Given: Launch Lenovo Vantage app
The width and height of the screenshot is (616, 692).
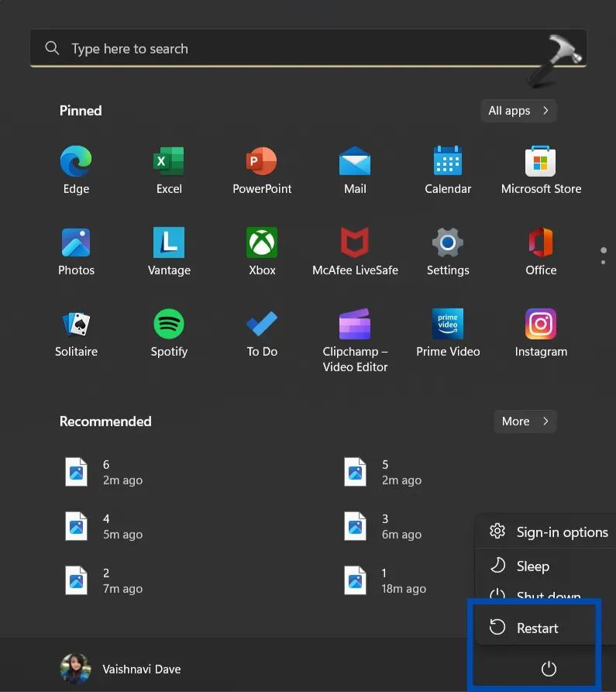Looking at the screenshot, I should point(169,252).
